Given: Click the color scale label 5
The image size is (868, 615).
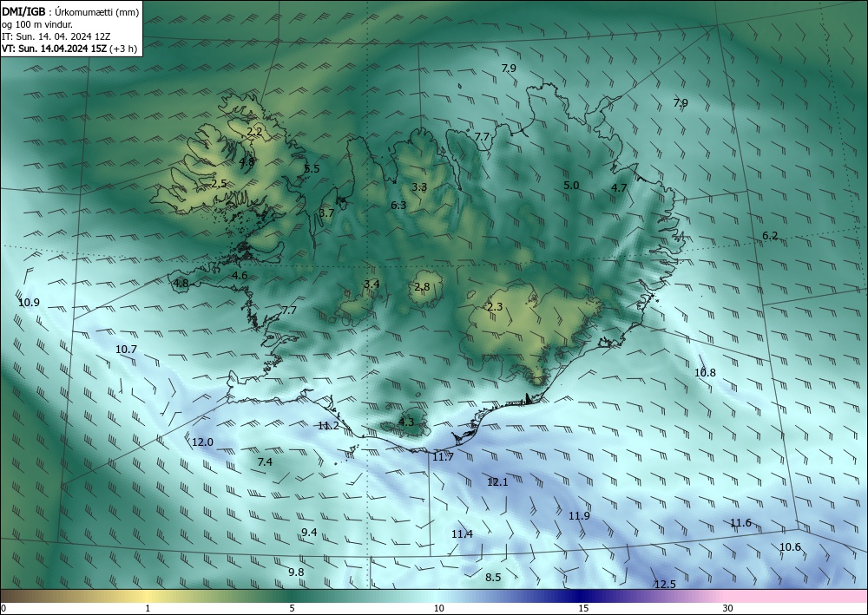Looking at the screenshot, I should 293,609.
